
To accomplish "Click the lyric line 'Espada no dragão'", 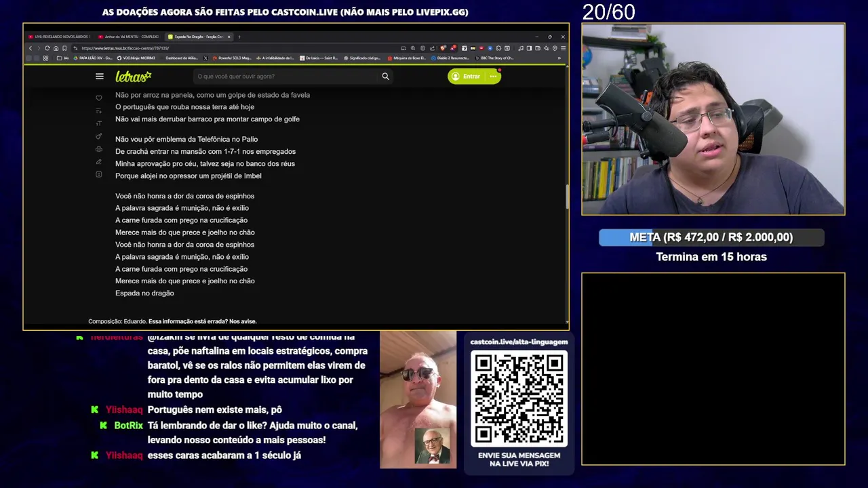I will [144, 293].
